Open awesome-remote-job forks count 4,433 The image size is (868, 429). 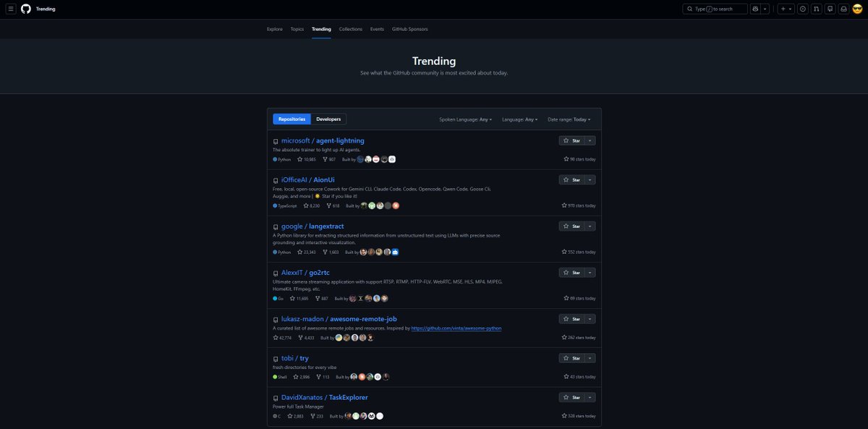click(x=307, y=337)
